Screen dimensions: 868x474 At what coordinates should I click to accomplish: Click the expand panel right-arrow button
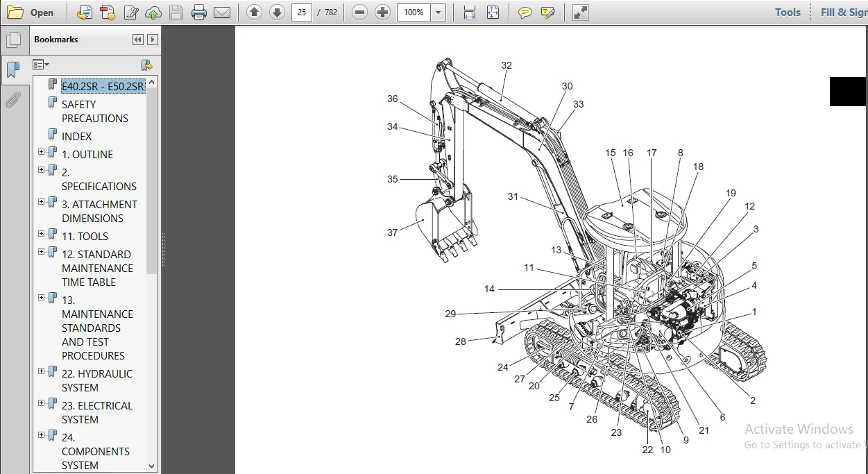[153, 40]
